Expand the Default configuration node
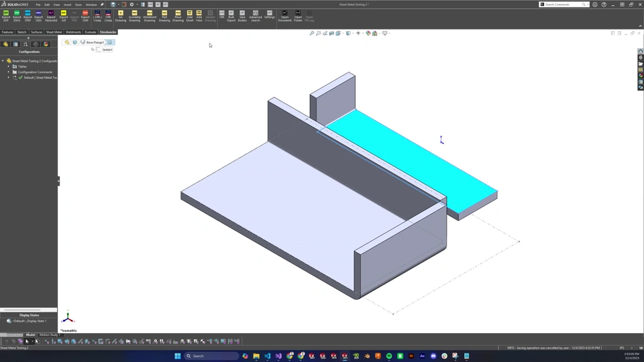 point(9,77)
